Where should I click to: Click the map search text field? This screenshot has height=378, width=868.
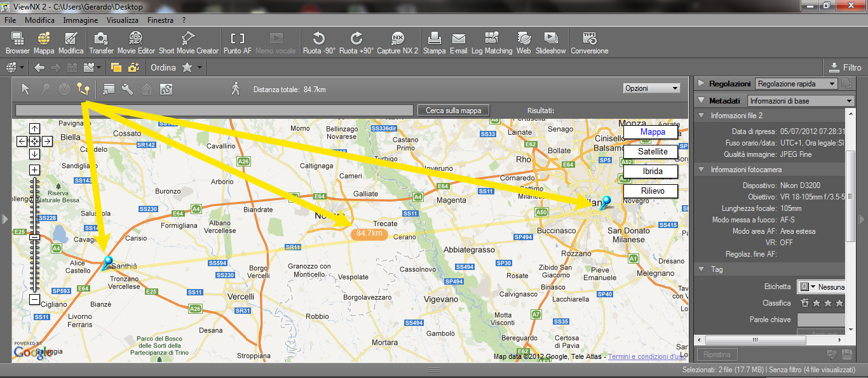tap(214, 110)
